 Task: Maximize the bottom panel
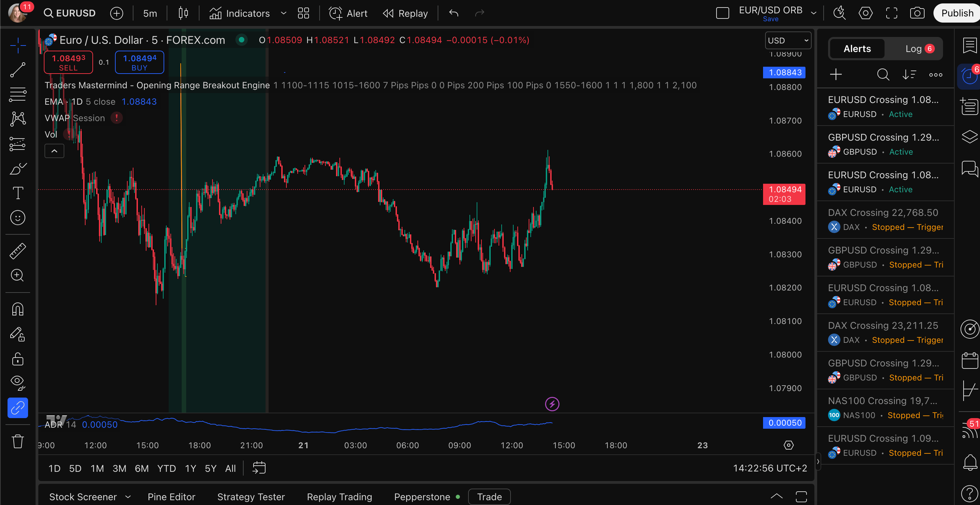point(801,497)
